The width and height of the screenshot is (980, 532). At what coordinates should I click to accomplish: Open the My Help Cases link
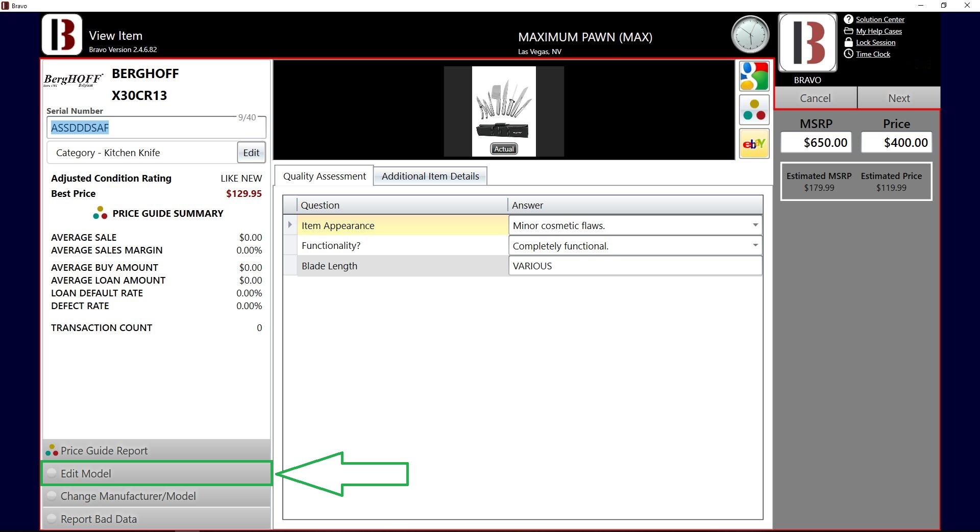pos(879,31)
